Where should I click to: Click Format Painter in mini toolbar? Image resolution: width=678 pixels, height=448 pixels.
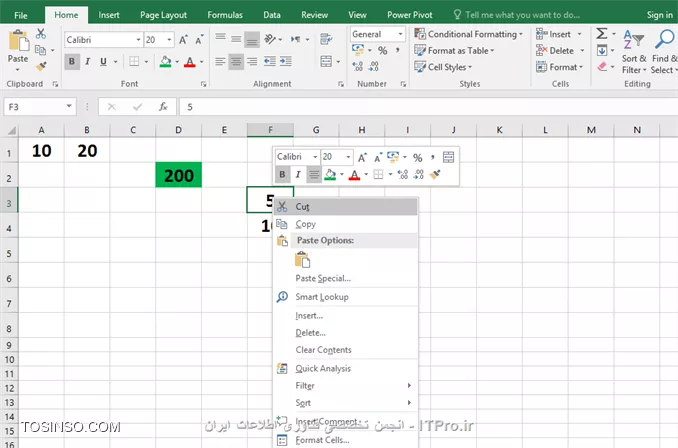(x=435, y=174)
